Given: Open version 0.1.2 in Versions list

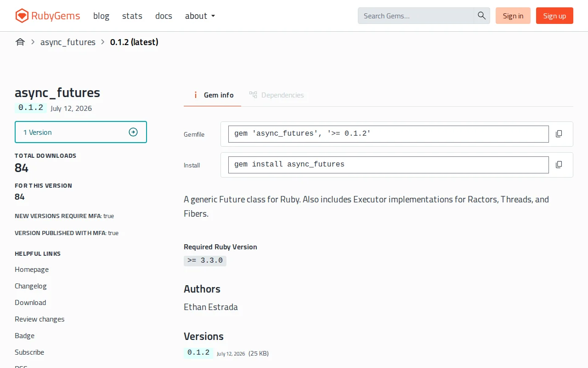Looking at the screenshot, I should tap(198, 353).
